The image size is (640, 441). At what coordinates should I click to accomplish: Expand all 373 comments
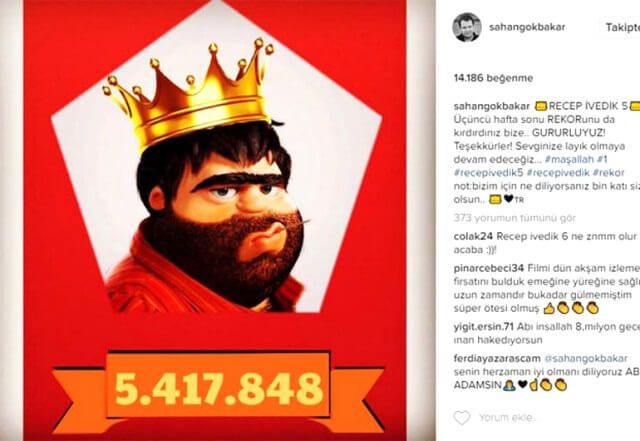(x=514, y=218)
